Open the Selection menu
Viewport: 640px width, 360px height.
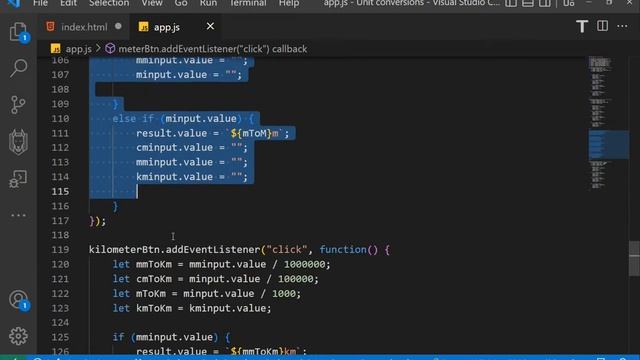point(109,3)
